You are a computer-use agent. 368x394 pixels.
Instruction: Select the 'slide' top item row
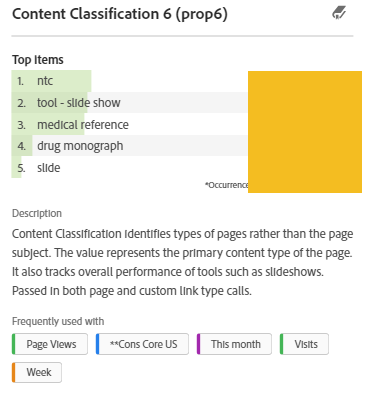pyautogui.click(x=130, y=167)
